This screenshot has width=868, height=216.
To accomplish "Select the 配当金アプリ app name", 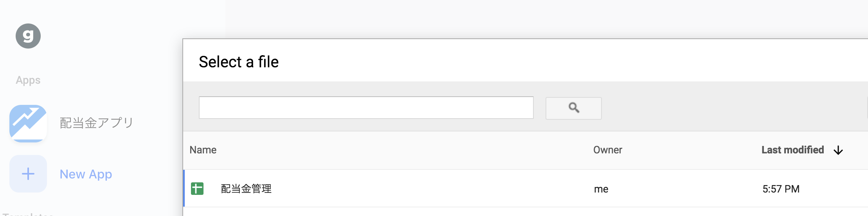I will (x=96, y=123).
